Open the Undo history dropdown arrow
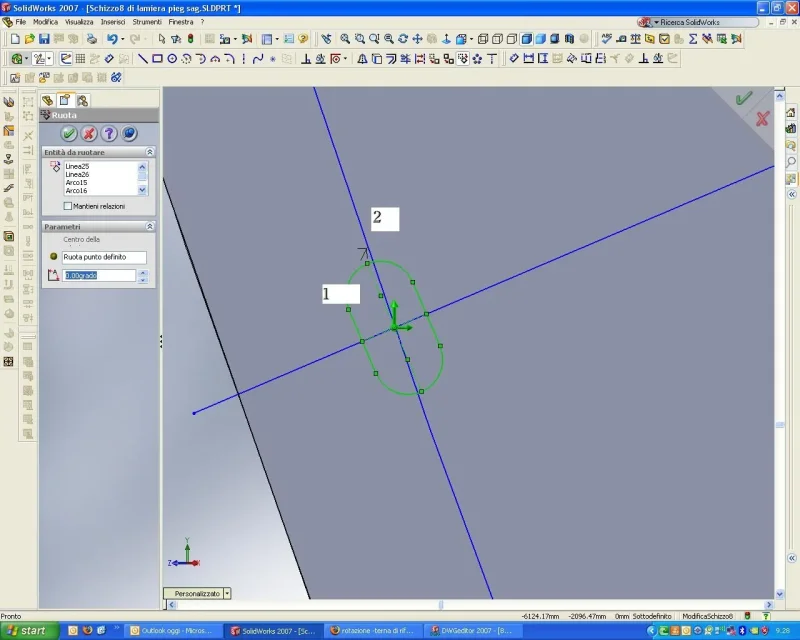800x640 pixels. pyautogui.click(x=122, y=39)
